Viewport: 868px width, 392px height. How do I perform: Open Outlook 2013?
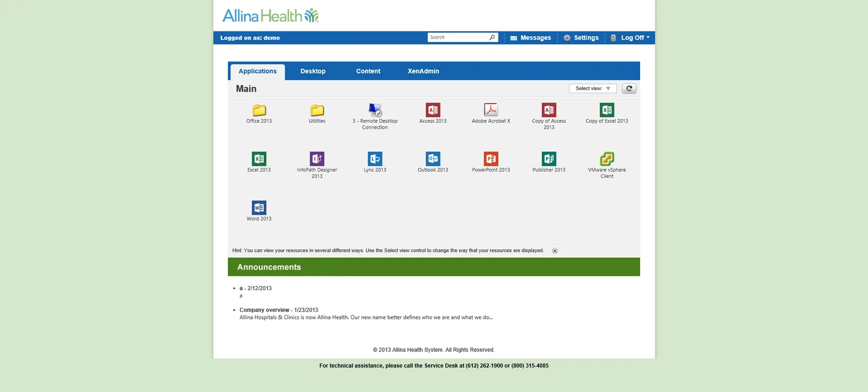[x=433, y=159]
